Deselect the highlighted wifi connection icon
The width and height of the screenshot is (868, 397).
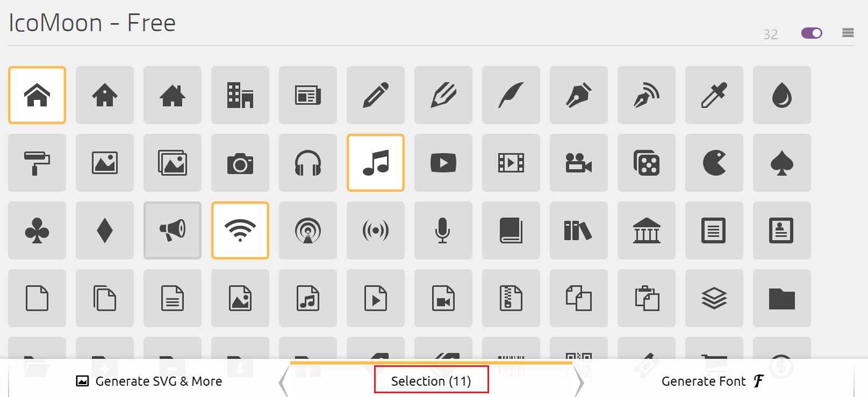coord(240,230)
